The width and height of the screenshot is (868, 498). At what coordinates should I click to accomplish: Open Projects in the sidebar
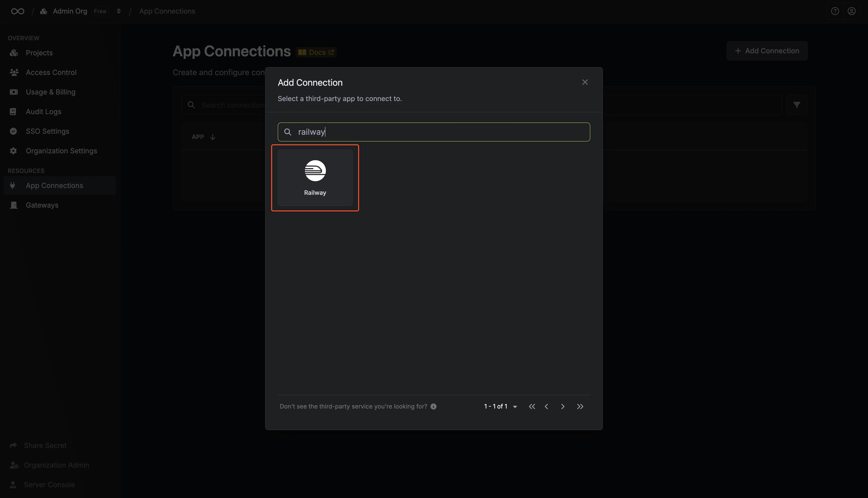click(x=60, y=53)
